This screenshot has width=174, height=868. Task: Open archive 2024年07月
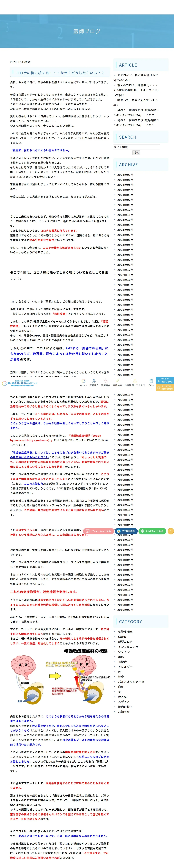point(125,175)
